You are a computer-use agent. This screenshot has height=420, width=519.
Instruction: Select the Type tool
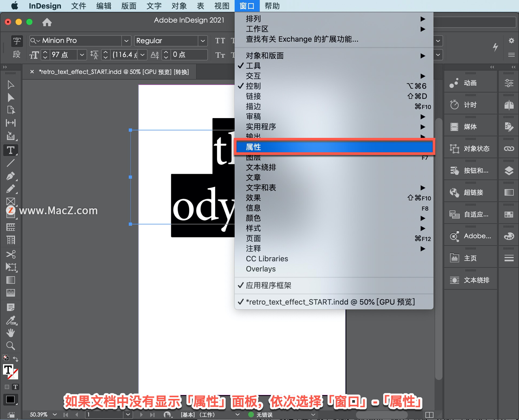[x=11, y=150]
